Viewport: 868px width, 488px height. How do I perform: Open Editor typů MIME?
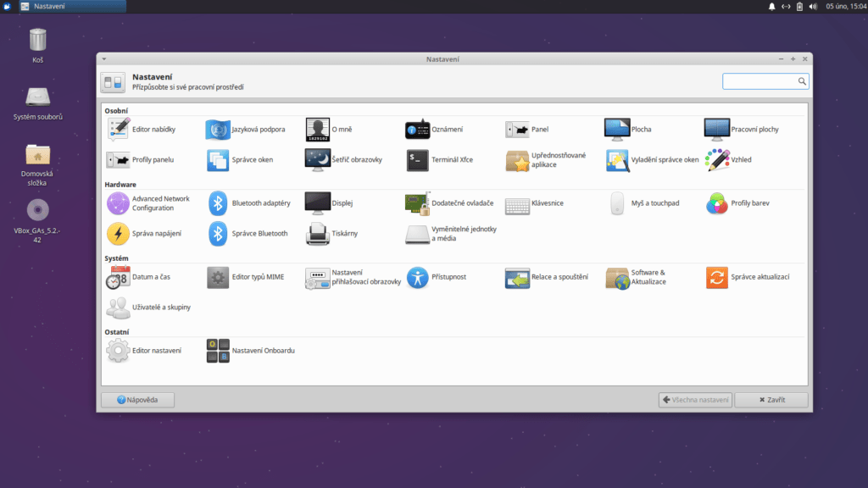(x=245, y=277)
